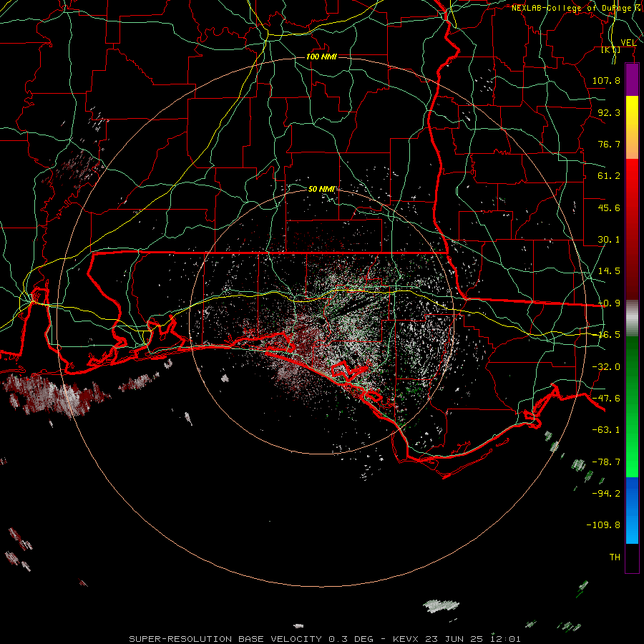Click the 45.6 velocity scale value
This screenshot has width=644, height=644.
click(x=609, y=208)
